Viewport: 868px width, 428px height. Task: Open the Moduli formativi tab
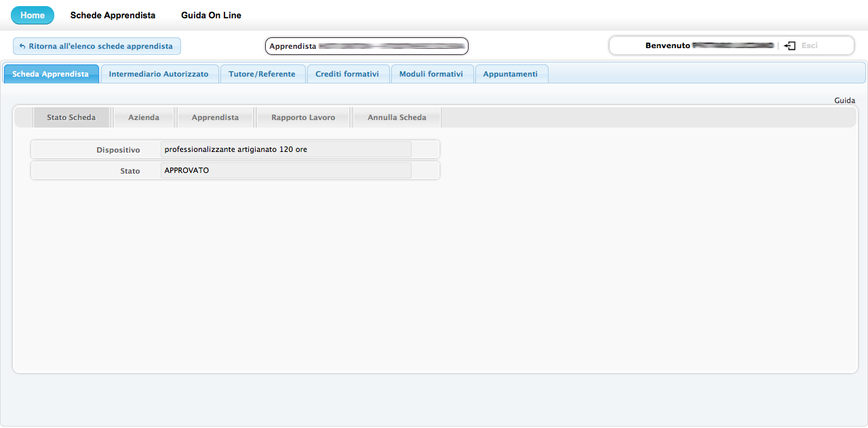coord(431,74)
